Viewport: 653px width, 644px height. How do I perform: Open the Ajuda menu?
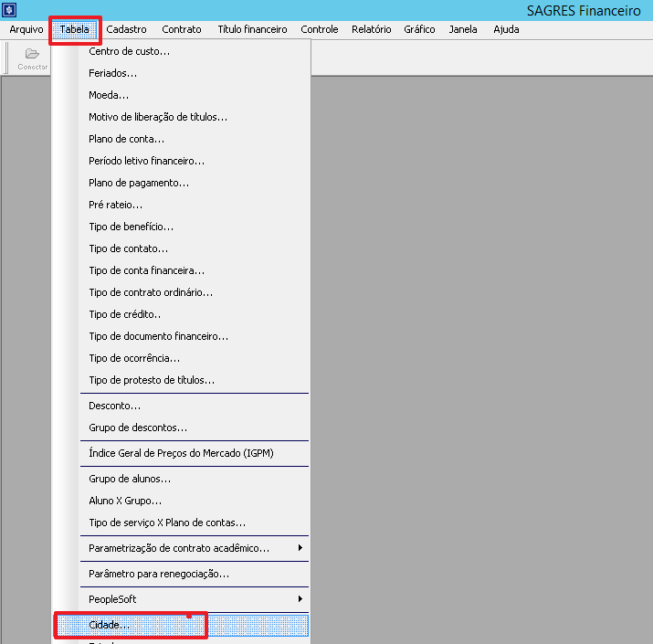tap(506, 29)
